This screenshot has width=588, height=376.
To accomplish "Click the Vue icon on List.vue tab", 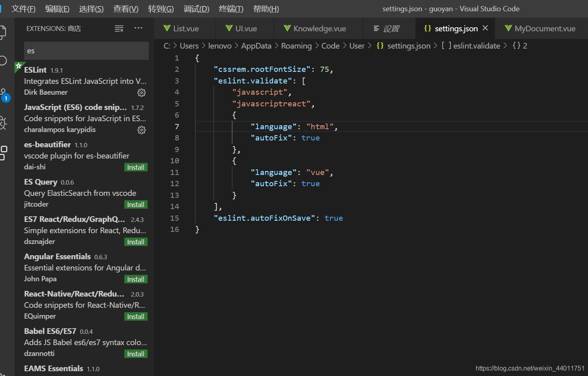I will point(167,28).
